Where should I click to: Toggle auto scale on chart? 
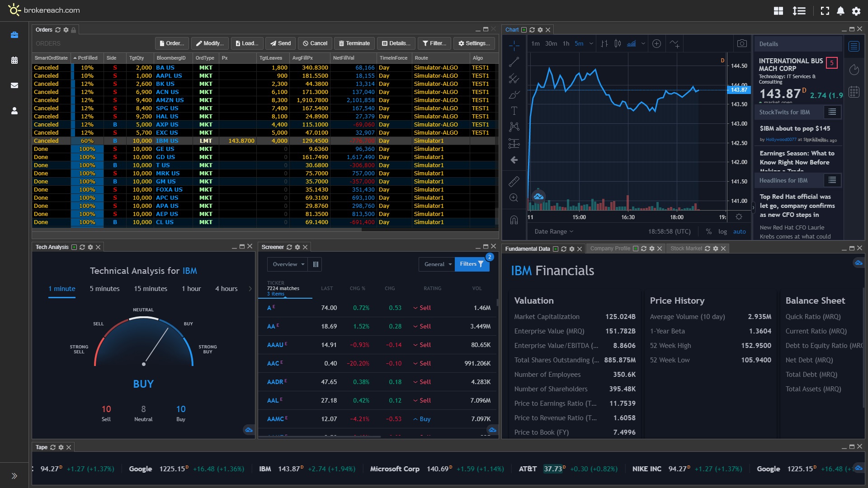pos(740,231)
